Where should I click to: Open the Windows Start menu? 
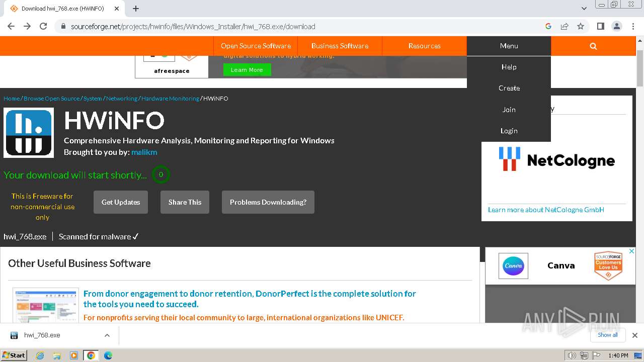click(x=14, y=355)
